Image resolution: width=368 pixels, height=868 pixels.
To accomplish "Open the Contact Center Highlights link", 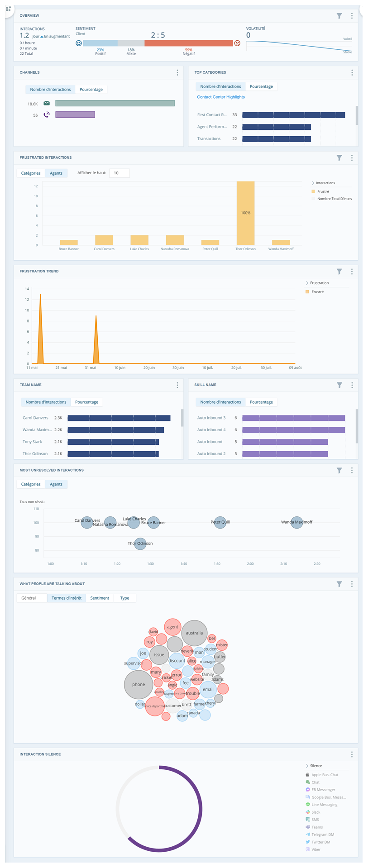I will 221,97.
